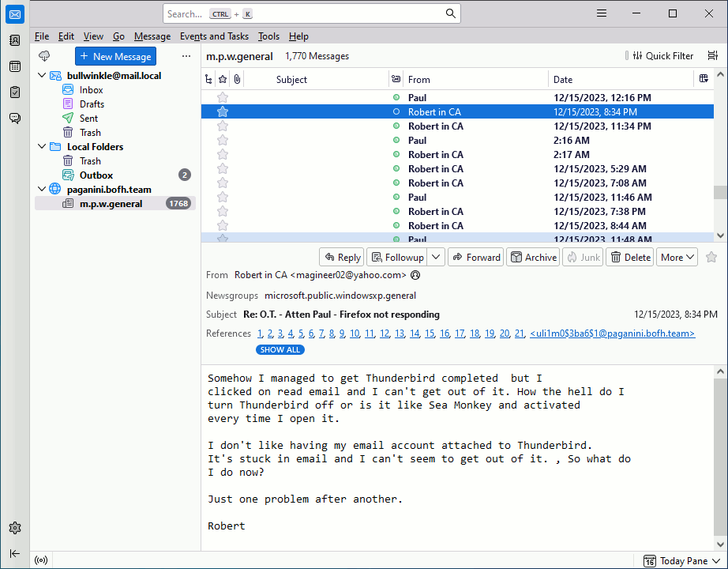This screenshot has height=569, width=728.
Task: Open the paganini.bofh.team message-ID reference link
Action: 613,333
